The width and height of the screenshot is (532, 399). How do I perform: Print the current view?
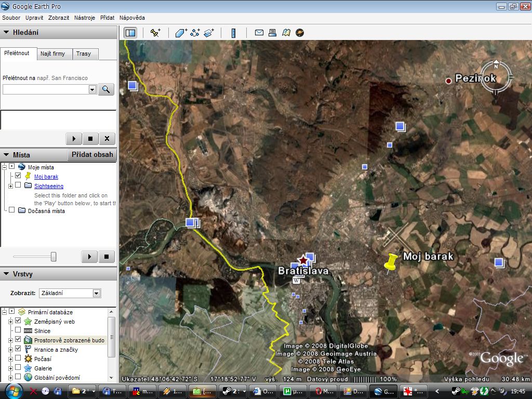click(272, 33)
